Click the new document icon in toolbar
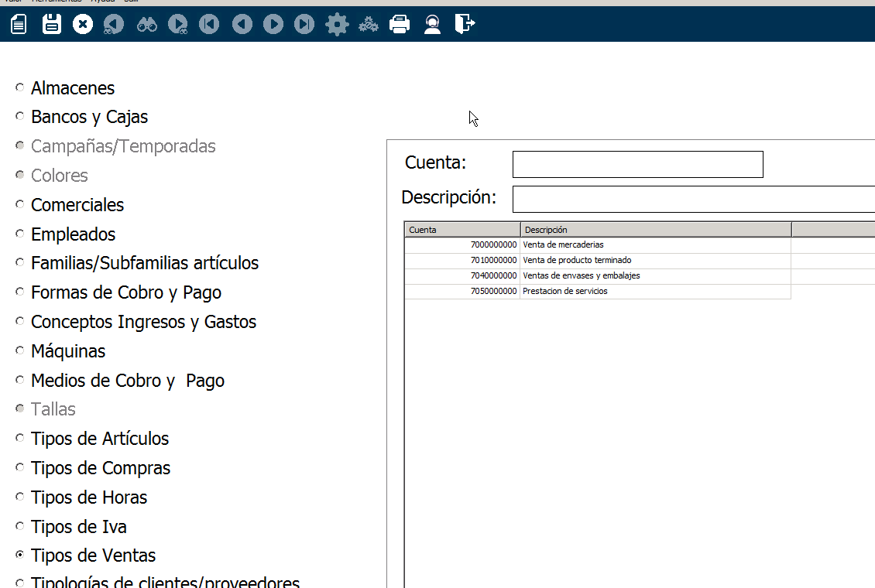Viewport: 875px width, 588px height. point(19,25)
